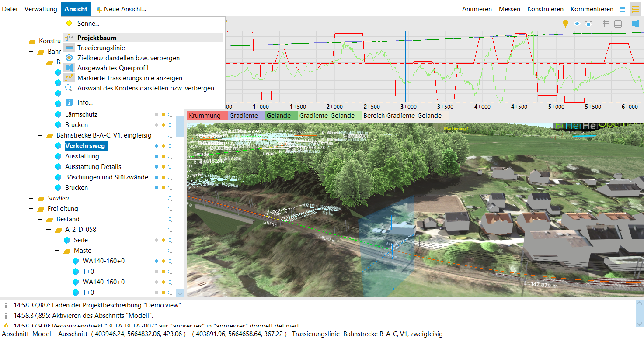Click magnifier icon in the Straßen row
644x341 pixels.
(x=170, y=198)
